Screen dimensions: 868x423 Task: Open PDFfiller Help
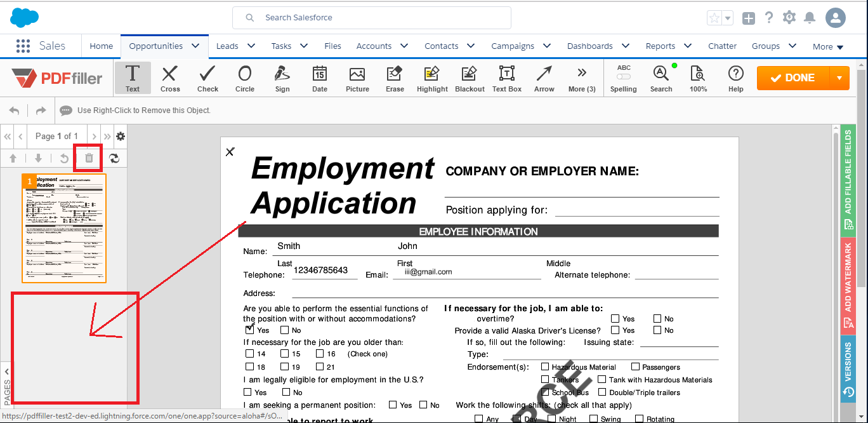coord(736,78)
